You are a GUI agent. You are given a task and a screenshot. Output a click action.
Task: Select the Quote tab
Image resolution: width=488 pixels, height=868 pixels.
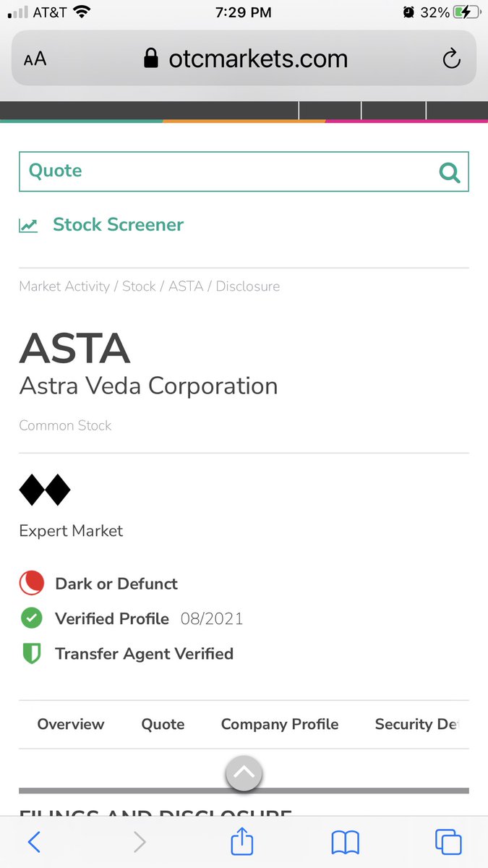pyautogui.click(x=163, y=724)
